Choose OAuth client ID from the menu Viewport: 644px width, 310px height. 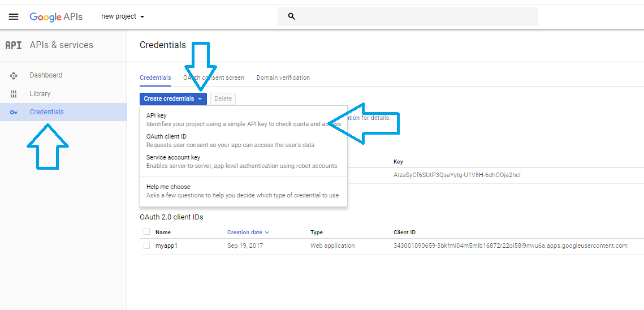(244, 141)
